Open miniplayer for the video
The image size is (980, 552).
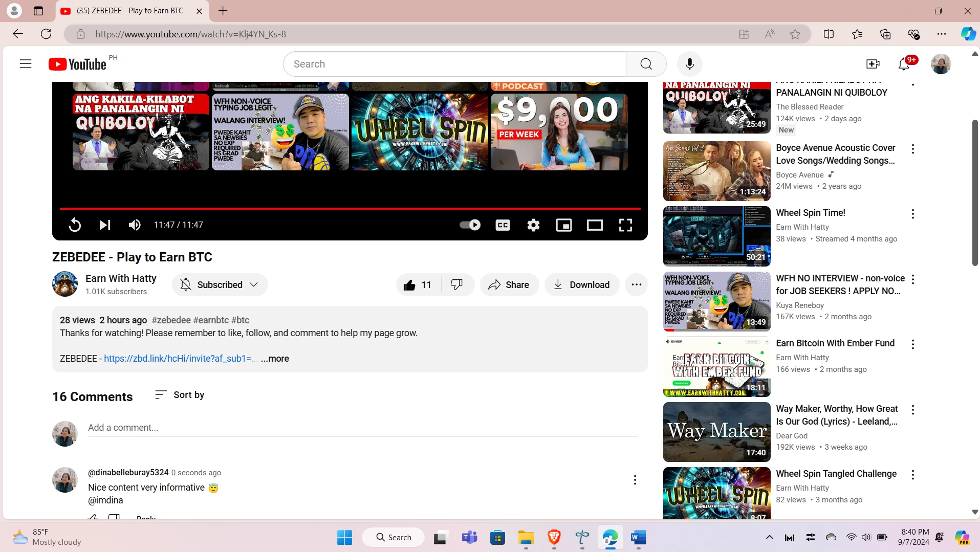[564, 225]
